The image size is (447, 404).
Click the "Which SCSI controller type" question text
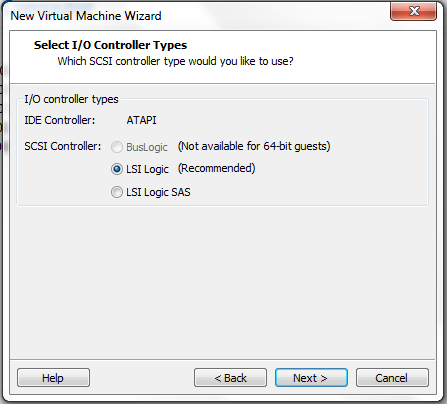coord(175,62)
